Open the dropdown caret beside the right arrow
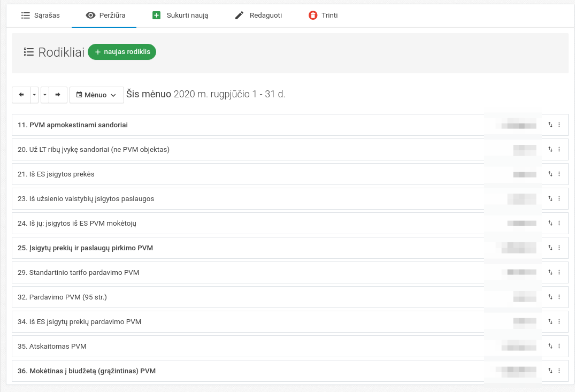This screenshot has width=575, height=392. click(x=45, y=95)
